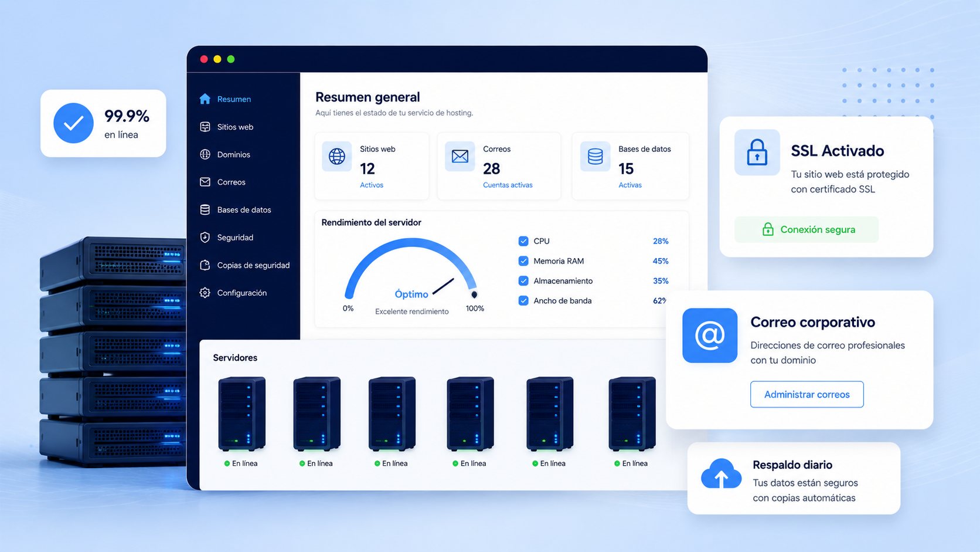
Task: Select the first server tower in Servidores
Action: [241, 414]
